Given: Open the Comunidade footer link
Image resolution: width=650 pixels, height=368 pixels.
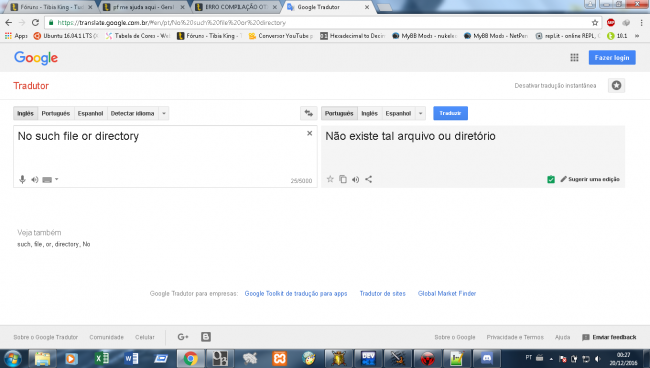Looking at the screenshot, I should coord(107,337).
